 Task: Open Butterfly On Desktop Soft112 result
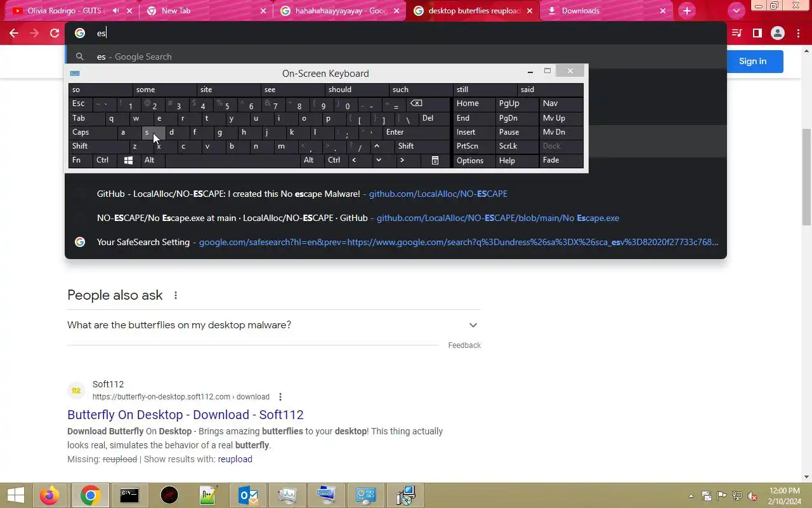[185, 415]
